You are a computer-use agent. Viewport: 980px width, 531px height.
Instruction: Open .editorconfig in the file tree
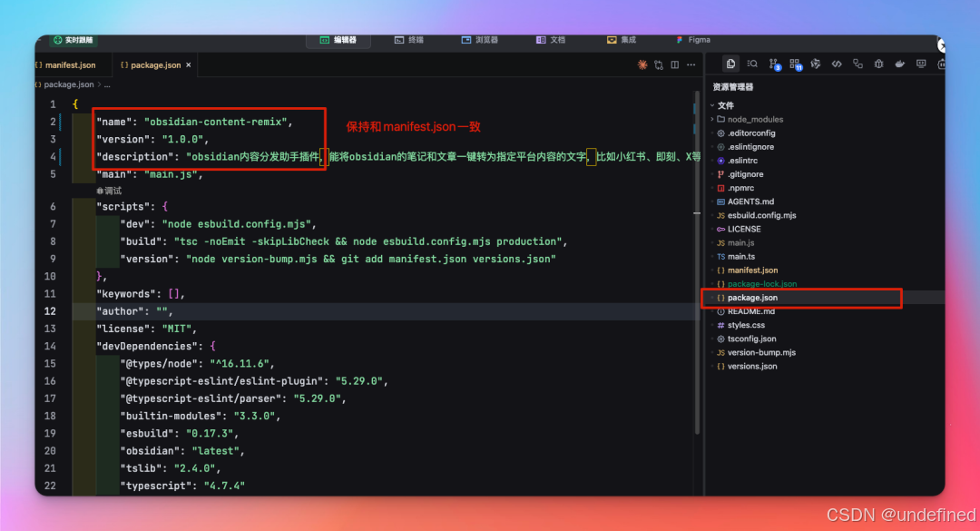click(751, 133)
